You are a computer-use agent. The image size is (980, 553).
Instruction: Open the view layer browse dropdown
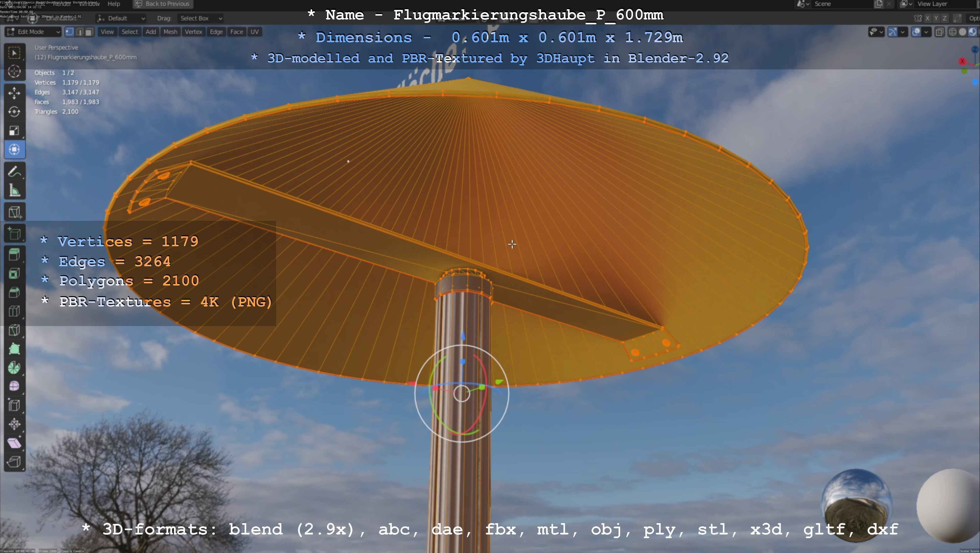click(906, 4)
